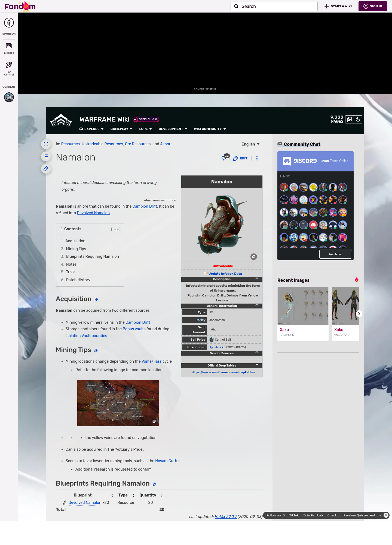Open the Update 29.0 link
This screenshot has width=392, height=545.
(217, 347)
